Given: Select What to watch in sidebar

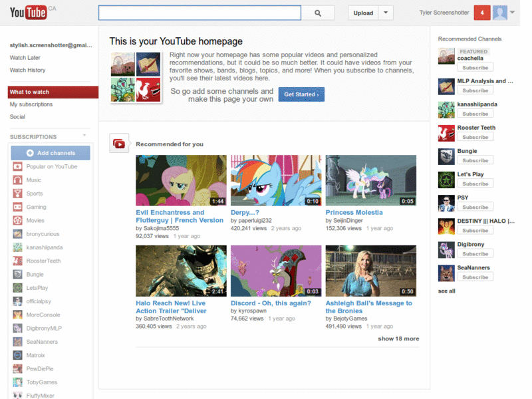Looking at the screenshot, I should (x=53, y=92).
